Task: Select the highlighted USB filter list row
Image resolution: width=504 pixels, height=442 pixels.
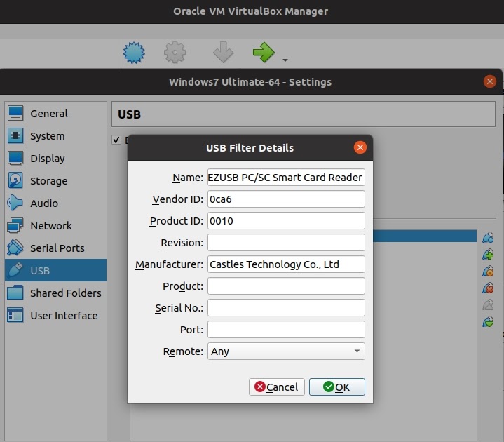Action: pyautogui.click(x=425, y=236)
